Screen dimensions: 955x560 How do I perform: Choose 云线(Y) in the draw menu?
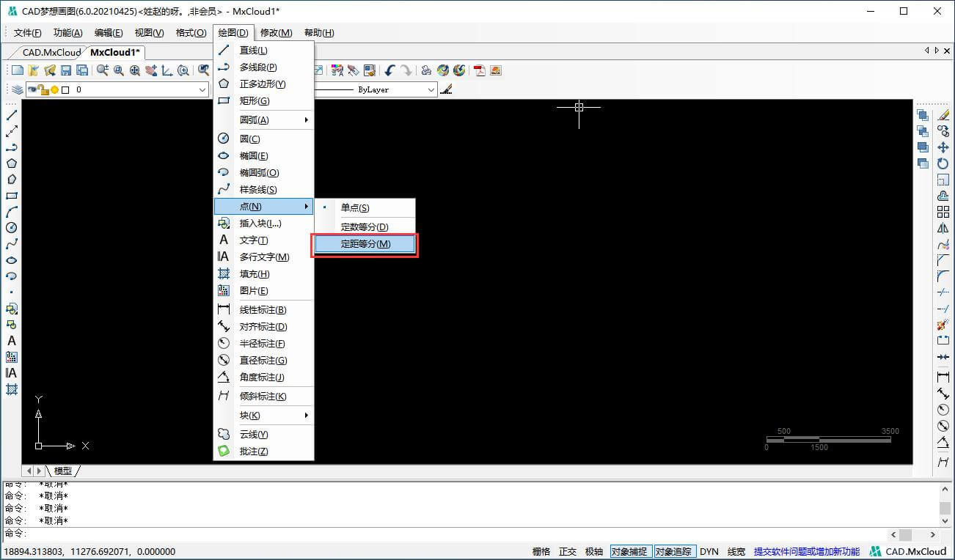[x=264, y=435]
